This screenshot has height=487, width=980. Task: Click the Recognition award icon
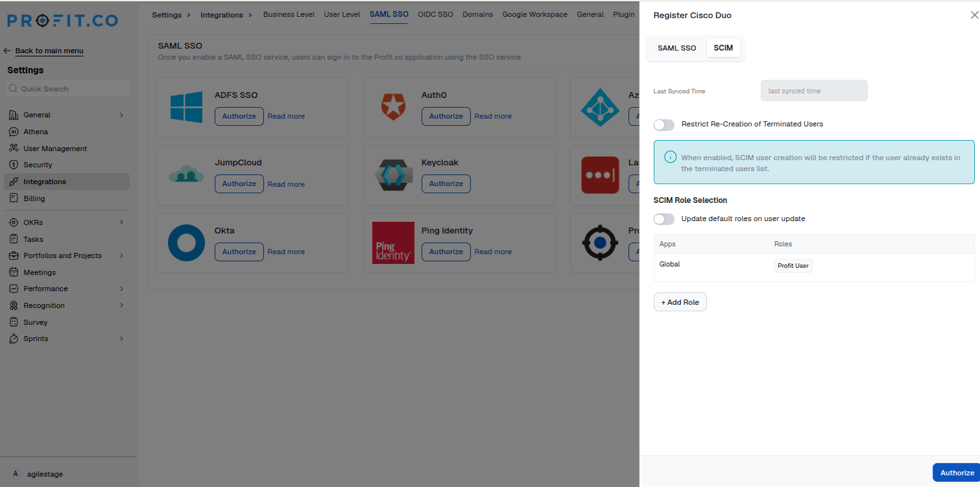14,305
